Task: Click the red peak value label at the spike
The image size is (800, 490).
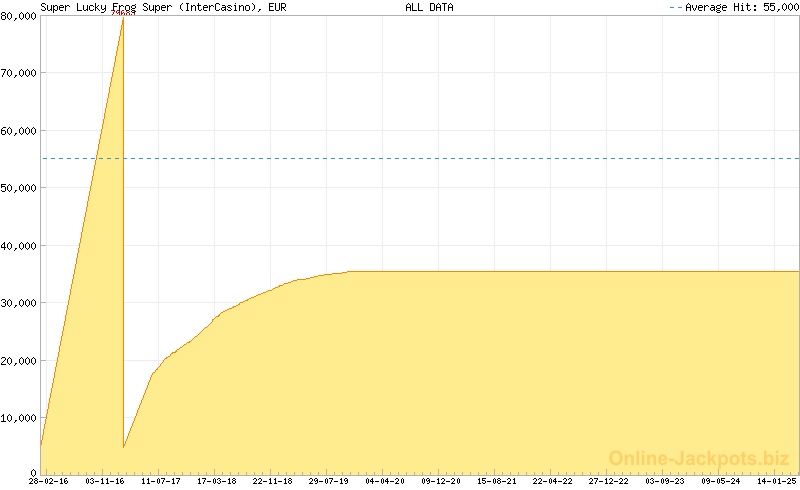Action: point(123,15)
